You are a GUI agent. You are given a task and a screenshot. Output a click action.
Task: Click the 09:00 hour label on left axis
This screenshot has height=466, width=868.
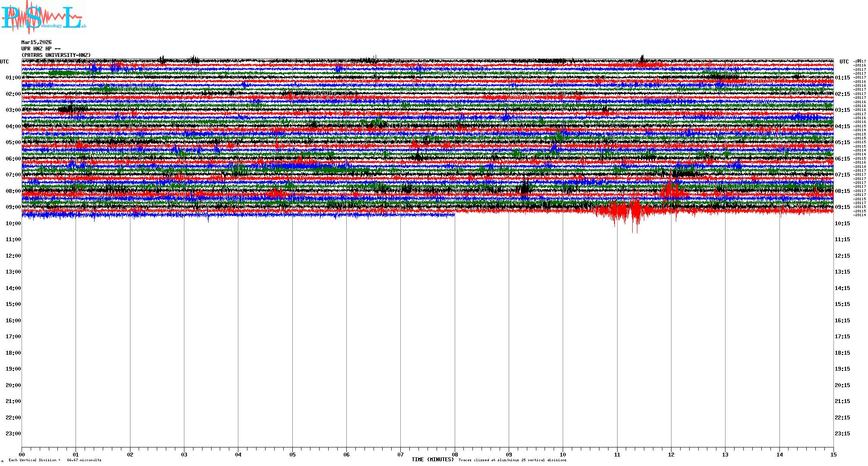tap(13, 207)
